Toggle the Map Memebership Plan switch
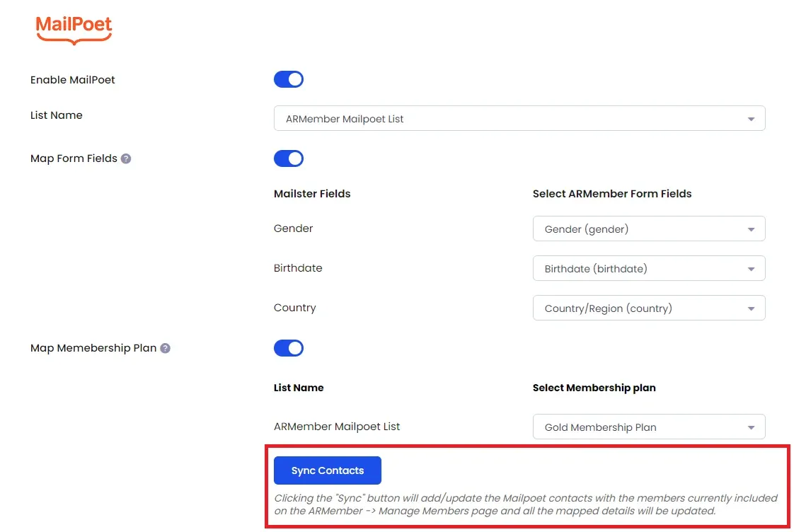 pos(289,348)
